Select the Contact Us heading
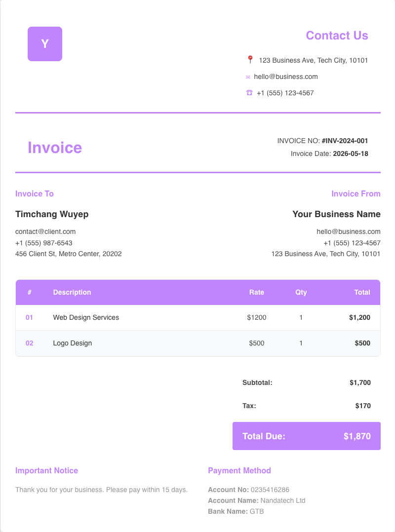The width and height of the screenshot is (395, 532). 337,36
